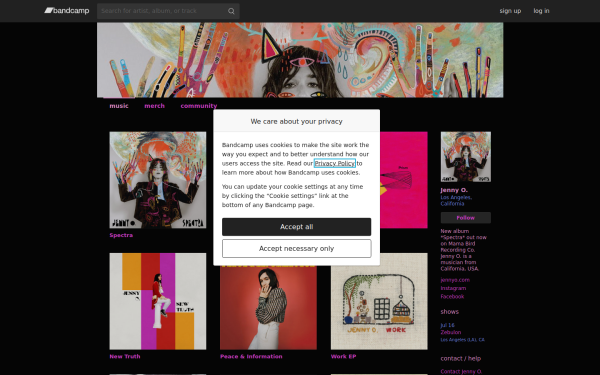Open the Facebook link
Viewport: 600px width, 375px height.
point(452,297)
